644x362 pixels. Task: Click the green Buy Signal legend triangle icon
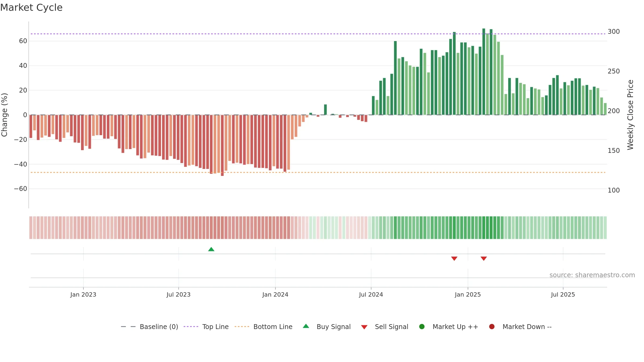(306, 326)
